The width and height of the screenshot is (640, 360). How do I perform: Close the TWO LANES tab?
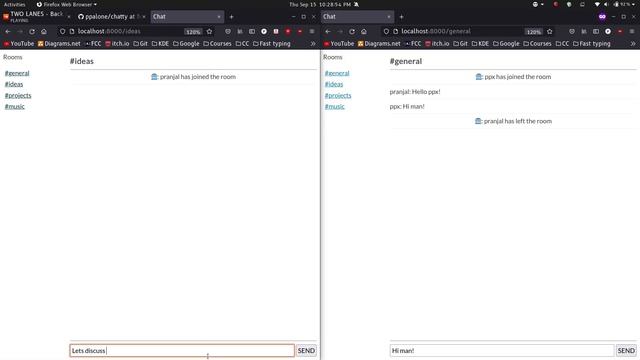pyautogui.click(x=69, y=17)
